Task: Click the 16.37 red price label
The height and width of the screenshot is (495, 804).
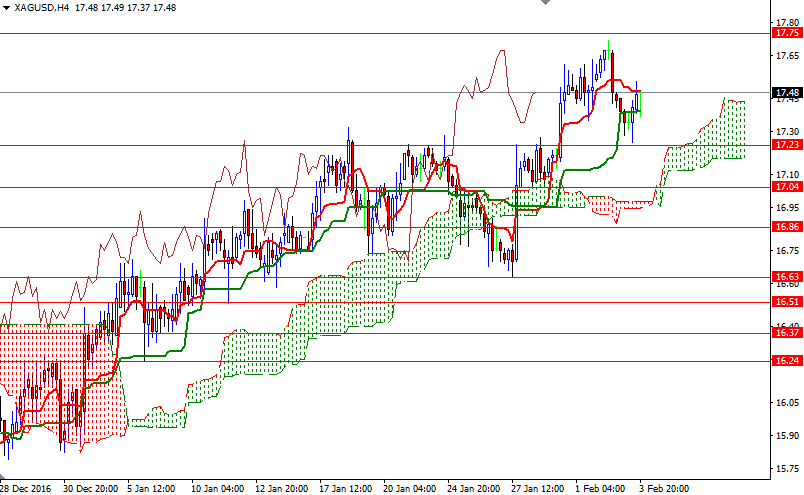Action: point(787,333)
